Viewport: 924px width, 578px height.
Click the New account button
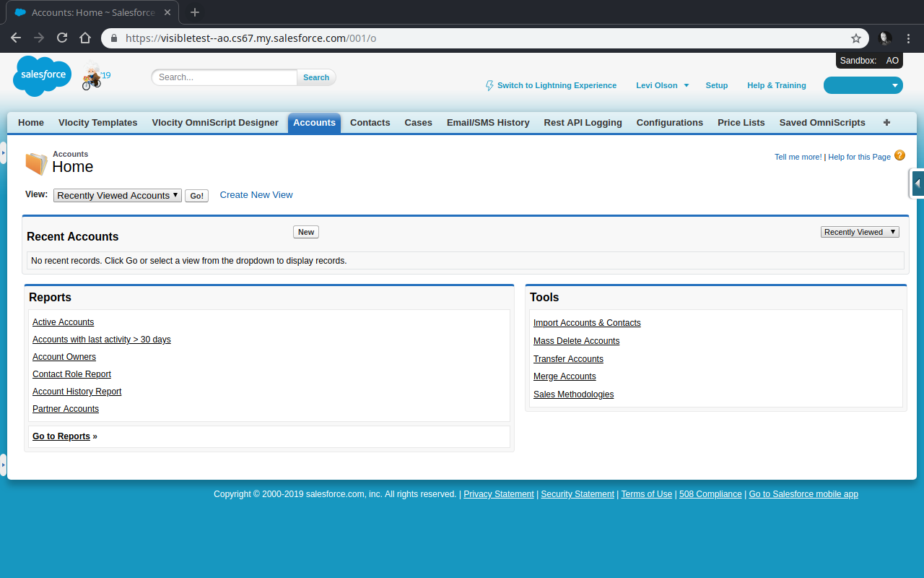(306, 232)
